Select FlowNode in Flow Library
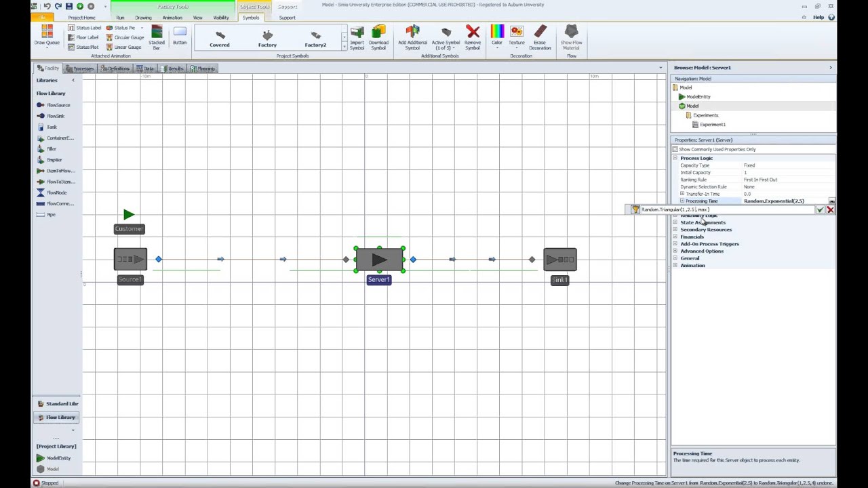868x488 pixels. pyautogui.click(x=52, y=192)
